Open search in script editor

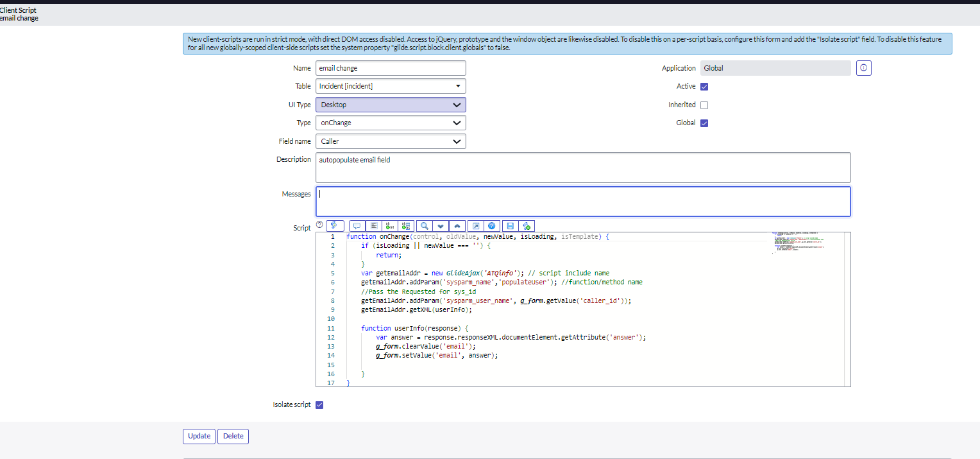[x=424, y=226]
